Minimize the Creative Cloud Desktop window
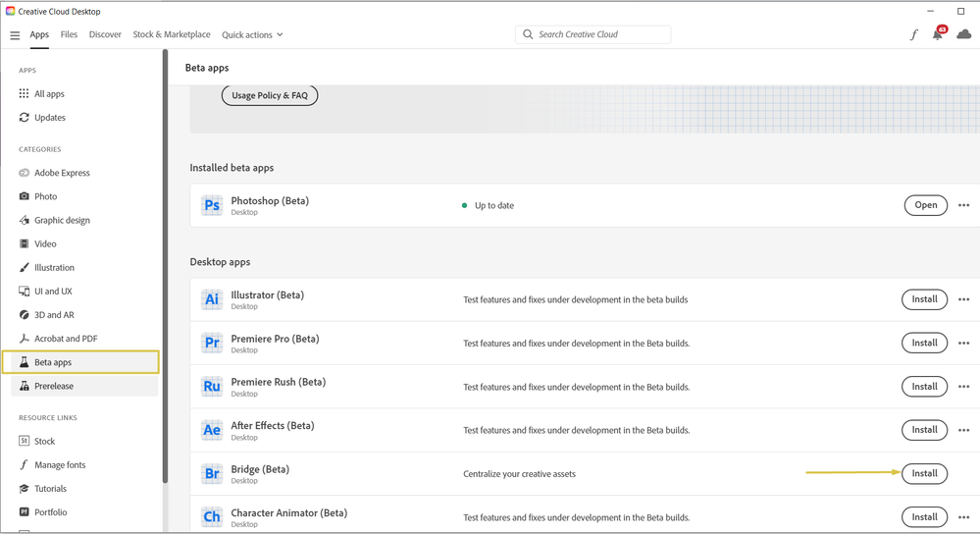The height and width of the screenshot is (534, 980). coord(931,11)
